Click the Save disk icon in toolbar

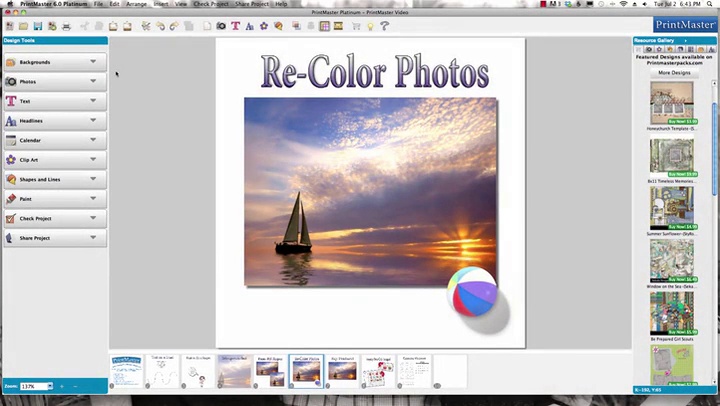(x=38, y=26)
